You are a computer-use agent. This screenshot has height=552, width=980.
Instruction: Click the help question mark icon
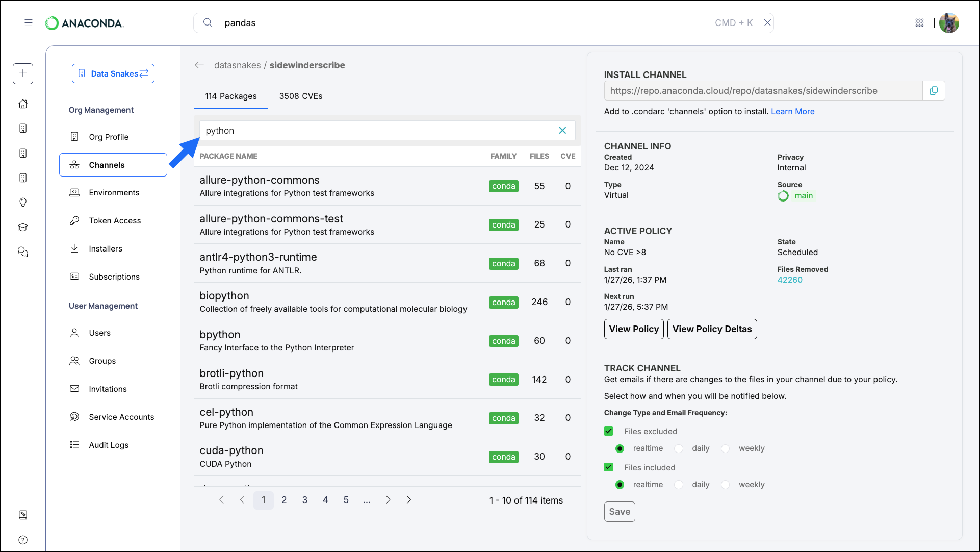tap(23, 540)
